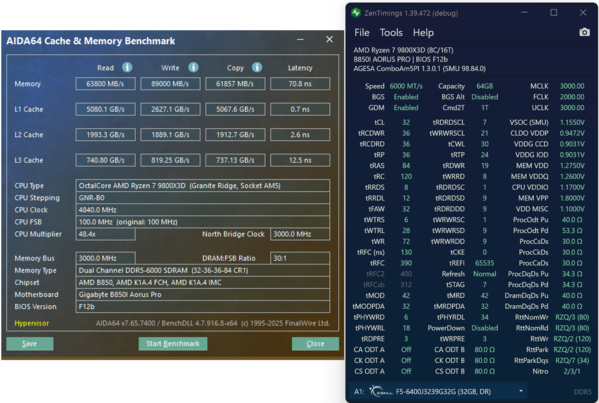Close AIDA64 window with X button
The width and height of the screenshot is (599, 403).
(x=329, y=39)
